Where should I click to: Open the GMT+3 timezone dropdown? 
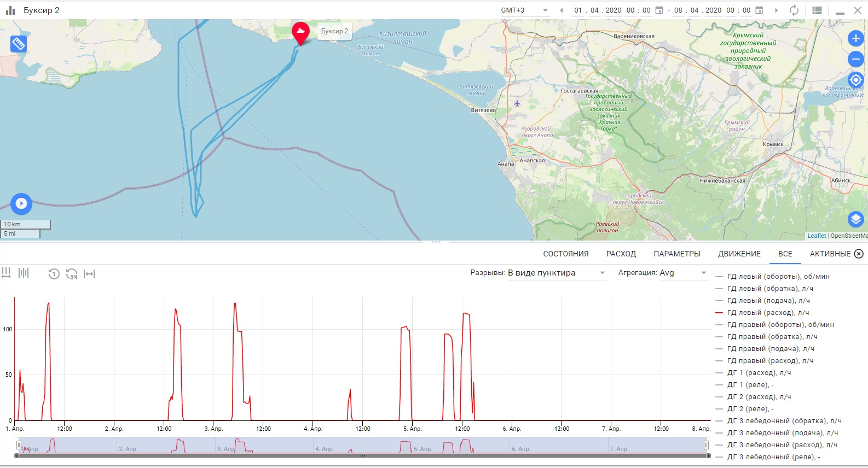(524, 10)
